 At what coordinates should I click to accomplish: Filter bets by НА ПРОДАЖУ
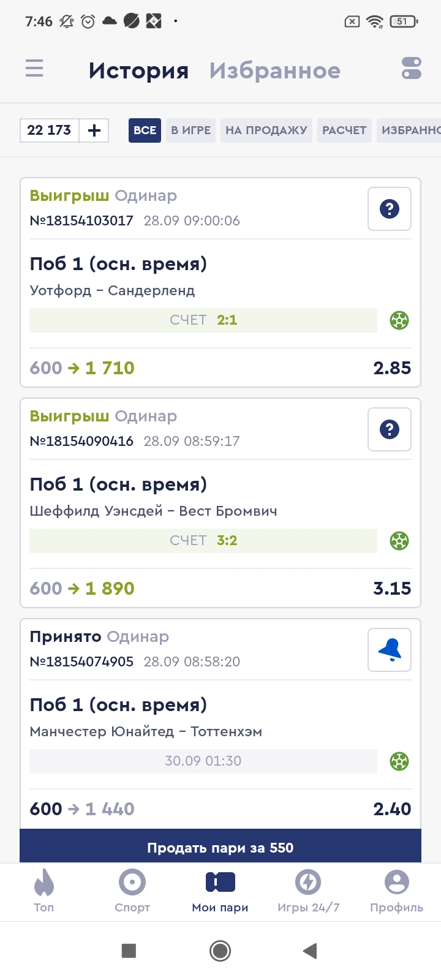[x=266, y=130]
